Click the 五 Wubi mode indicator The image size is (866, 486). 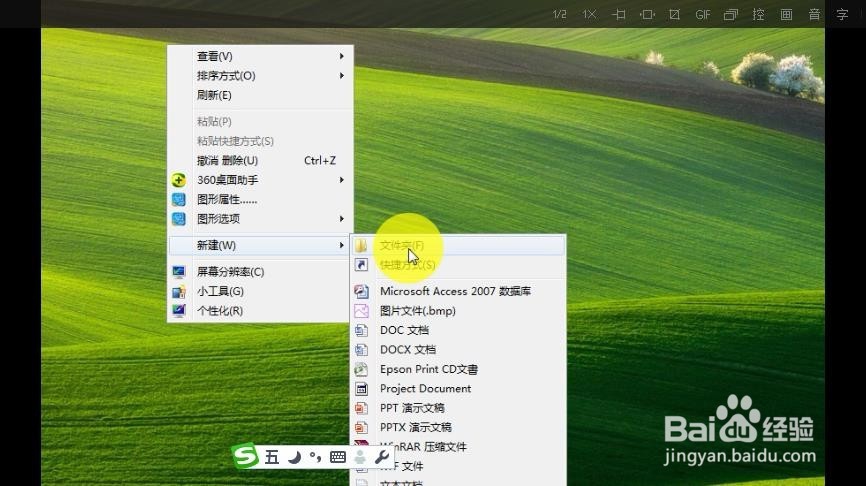(x=272, y=457)
